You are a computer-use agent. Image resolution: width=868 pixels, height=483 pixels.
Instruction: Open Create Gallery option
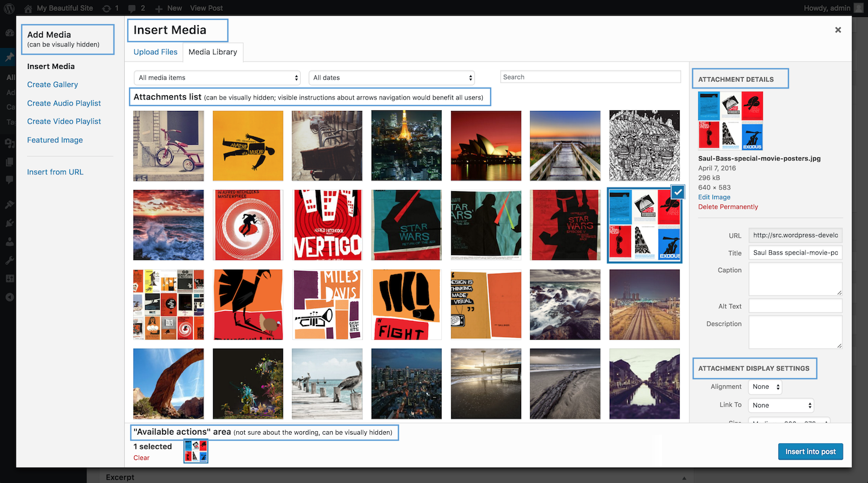(52, 84)
